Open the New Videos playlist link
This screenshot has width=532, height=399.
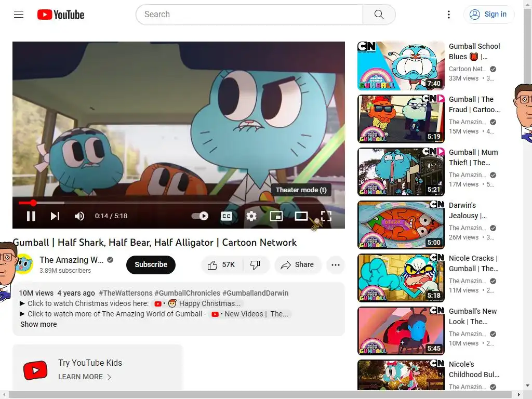(x=250, y=314)
